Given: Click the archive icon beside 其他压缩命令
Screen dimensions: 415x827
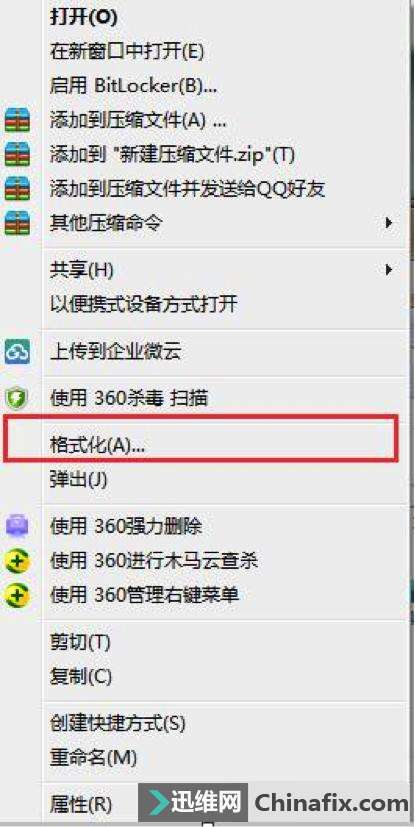Looking at the screenshot, I should tap(17, 222).
